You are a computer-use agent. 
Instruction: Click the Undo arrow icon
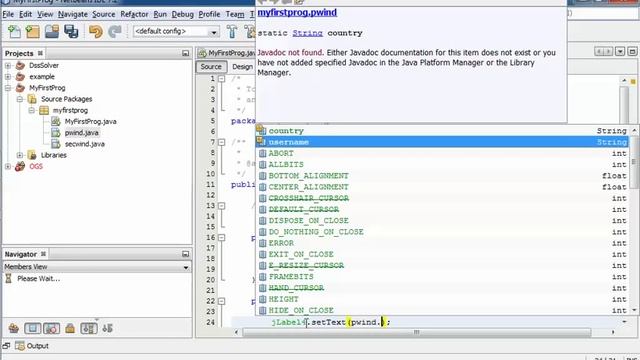click(x=96, y=31)
